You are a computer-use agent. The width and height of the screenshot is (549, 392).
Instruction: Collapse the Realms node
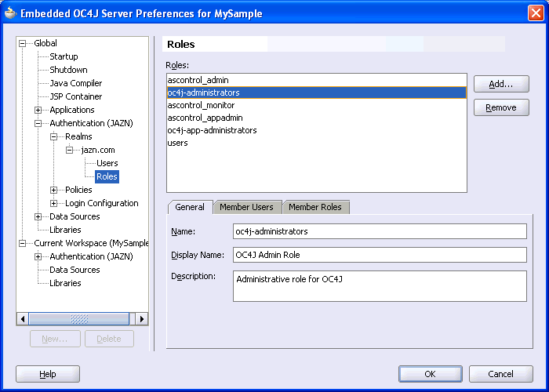click(x=53, y=136)
